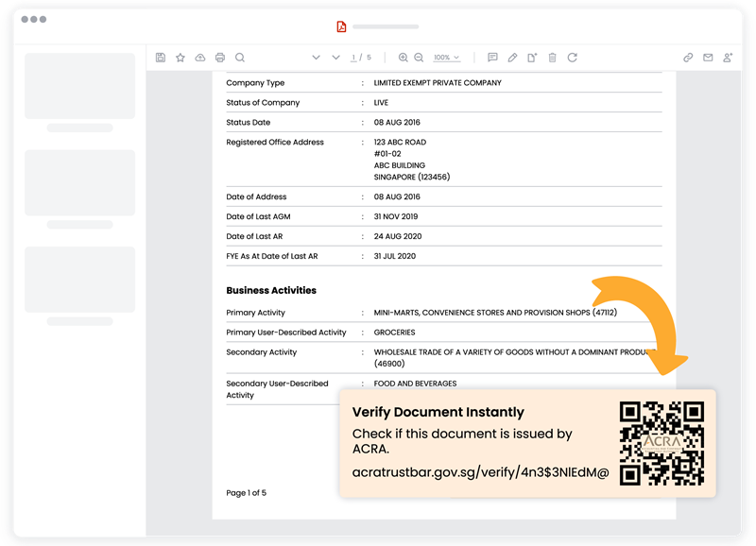Delete the current page

point(552,58)
